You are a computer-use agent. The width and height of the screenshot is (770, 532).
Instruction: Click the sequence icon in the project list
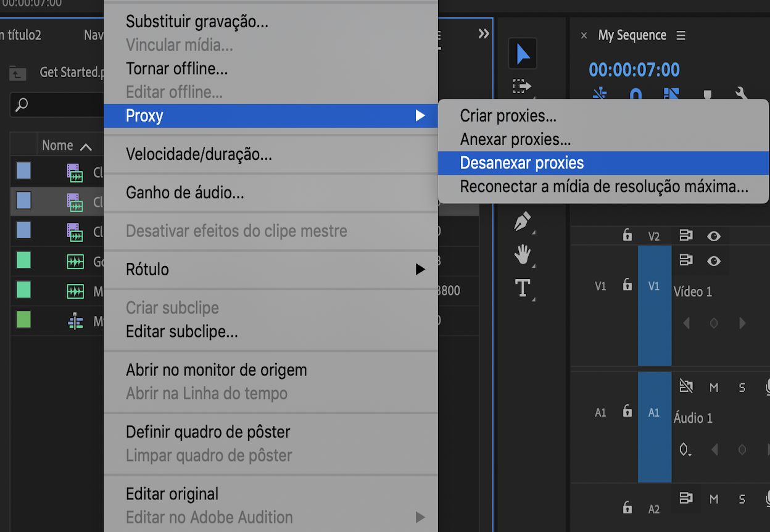pos(75,321)
